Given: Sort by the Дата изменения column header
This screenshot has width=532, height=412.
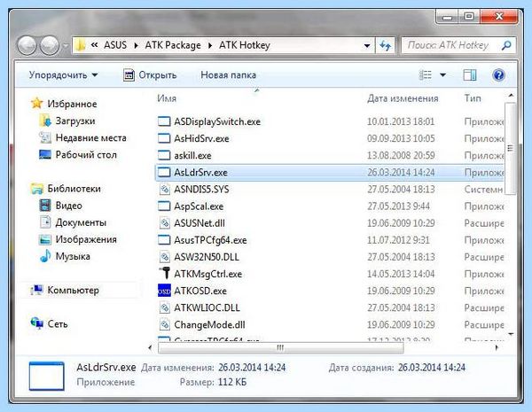Looking at the screenshot, I should [403, 98].
